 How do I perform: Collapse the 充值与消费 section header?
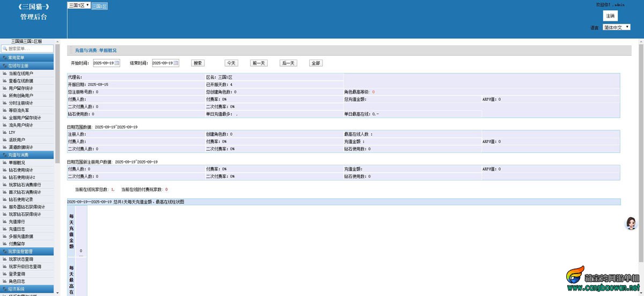(27, 154)
